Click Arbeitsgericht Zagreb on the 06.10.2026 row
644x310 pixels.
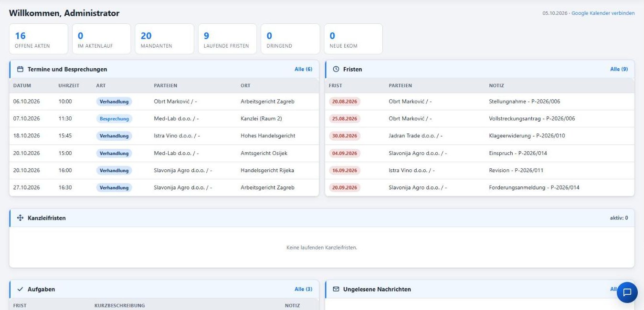pyautogui.click(x=267, y=102)
